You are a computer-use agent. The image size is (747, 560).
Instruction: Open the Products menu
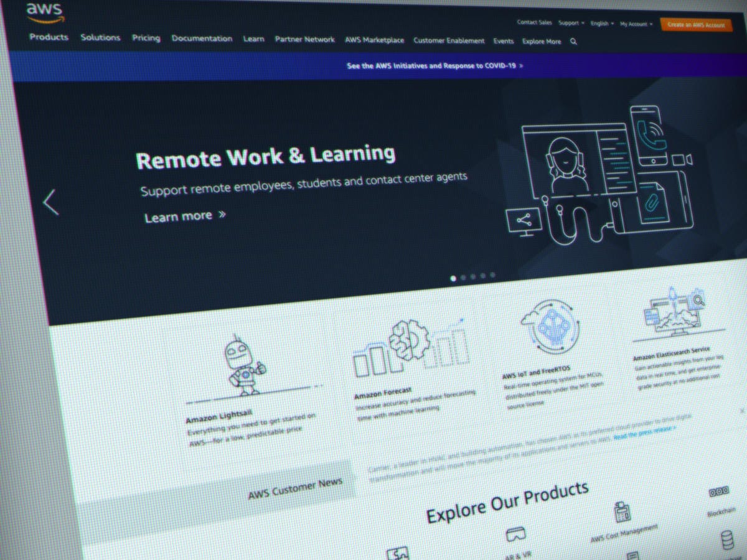tap(49, 37)
